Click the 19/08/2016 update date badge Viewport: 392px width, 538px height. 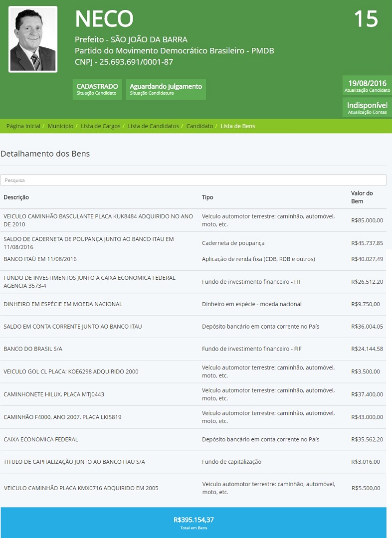(367, 86)
